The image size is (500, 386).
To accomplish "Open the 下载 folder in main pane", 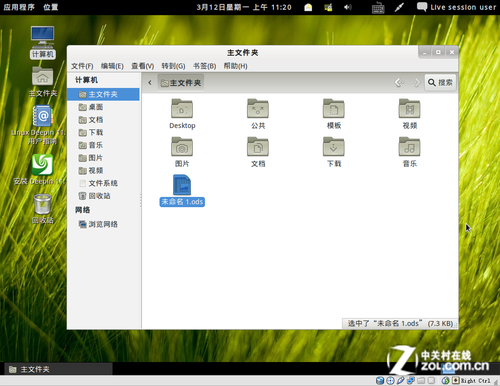I will (x=334, y=152).
